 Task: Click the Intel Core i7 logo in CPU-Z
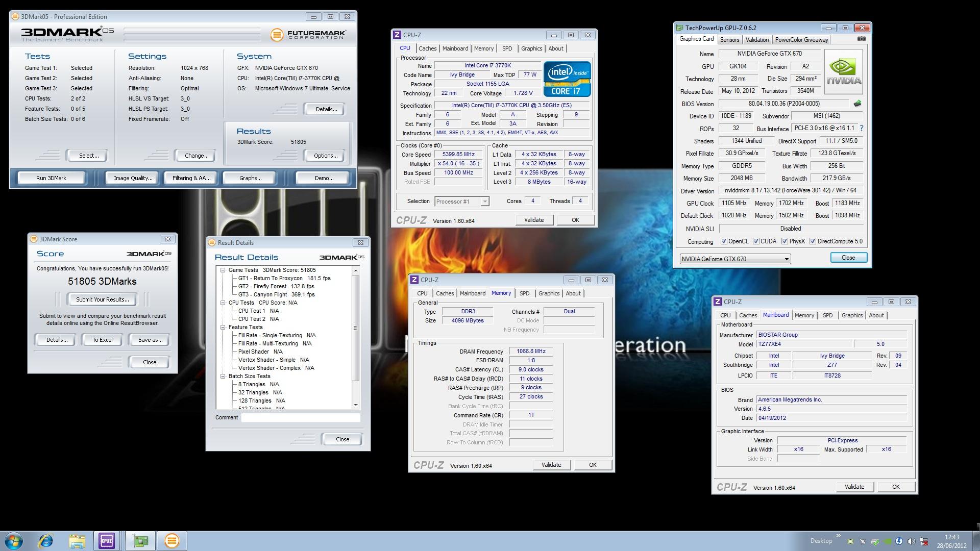click(567, 79)
